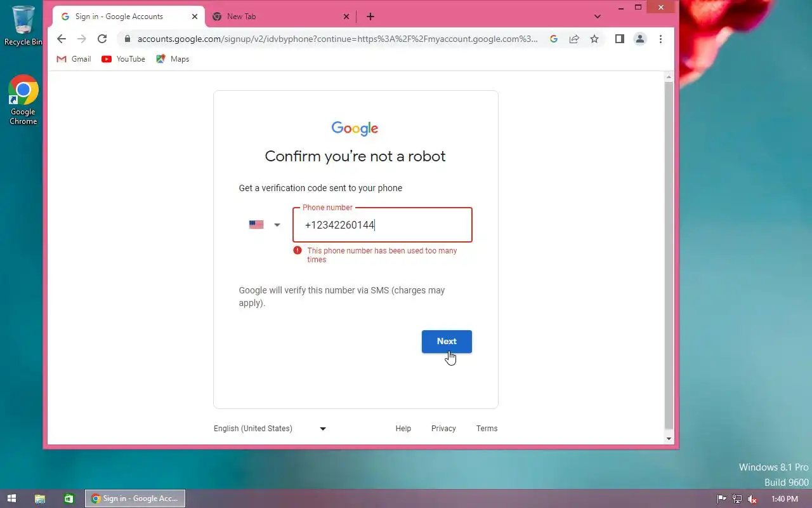Reload the page with the refresh icon
This screenshot has height=508, width=812.
[x=101, y=39]
